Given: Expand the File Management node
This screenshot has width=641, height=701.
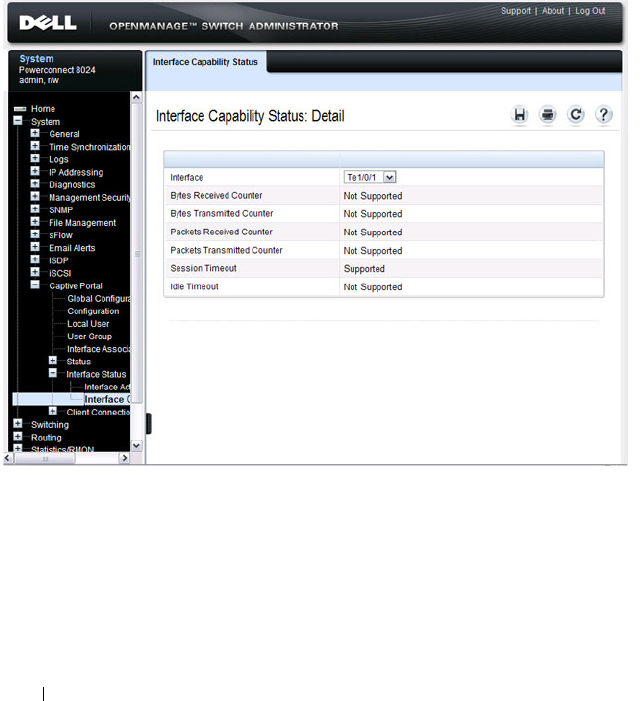Looking at the screenshot, I should (35, 222).
